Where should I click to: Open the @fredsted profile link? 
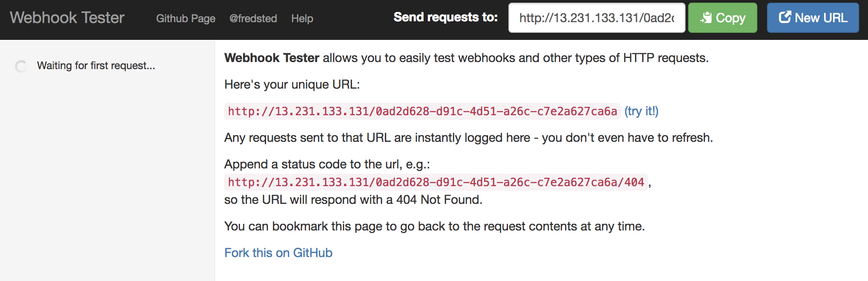point(254,19)
